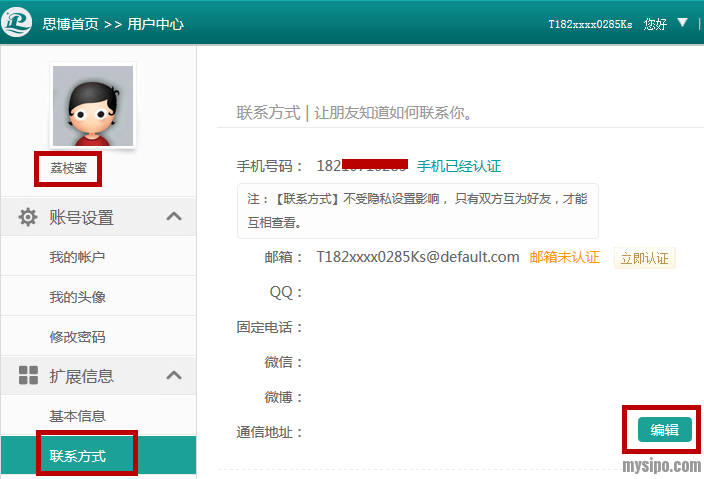This screenshot has height=479, width=704.
Task: Click username T182xxxx0285Ks in the header
Action: point(590,24)
